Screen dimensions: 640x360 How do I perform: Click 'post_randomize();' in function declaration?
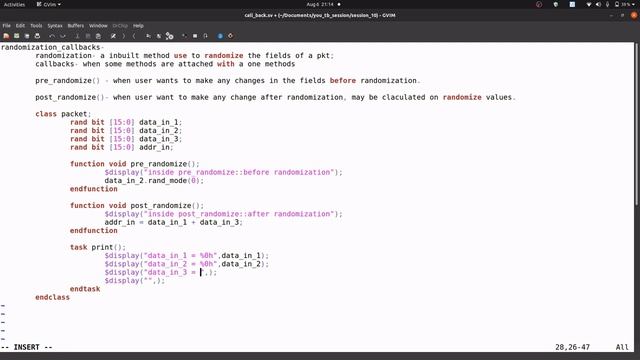167,205
